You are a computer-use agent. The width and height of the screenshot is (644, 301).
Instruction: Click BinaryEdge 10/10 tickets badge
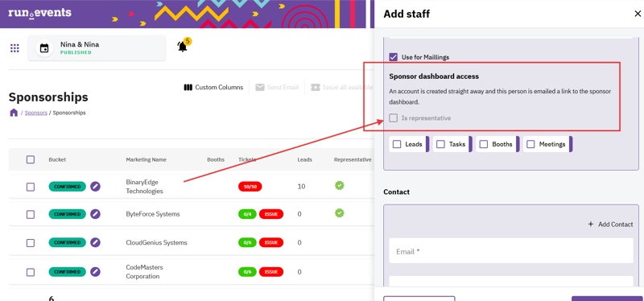point(250,187)
